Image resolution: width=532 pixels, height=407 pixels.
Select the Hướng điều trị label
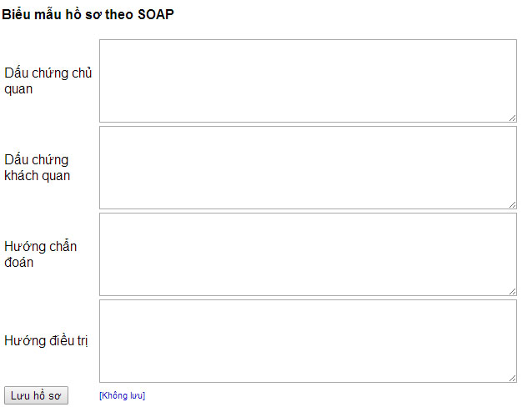pos(46,341)
